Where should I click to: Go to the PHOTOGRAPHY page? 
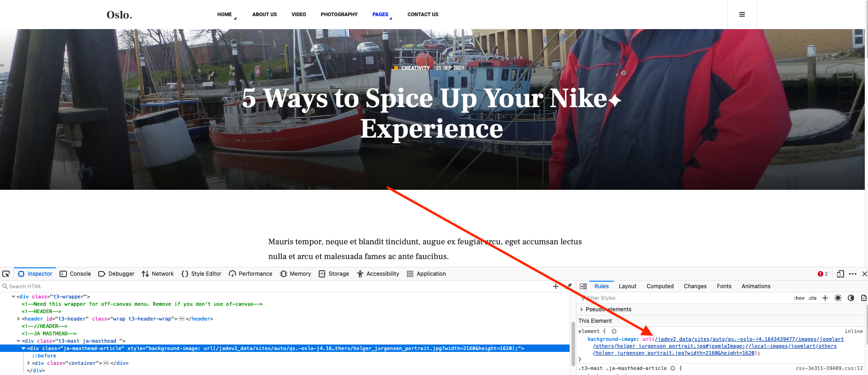(339, 14)
